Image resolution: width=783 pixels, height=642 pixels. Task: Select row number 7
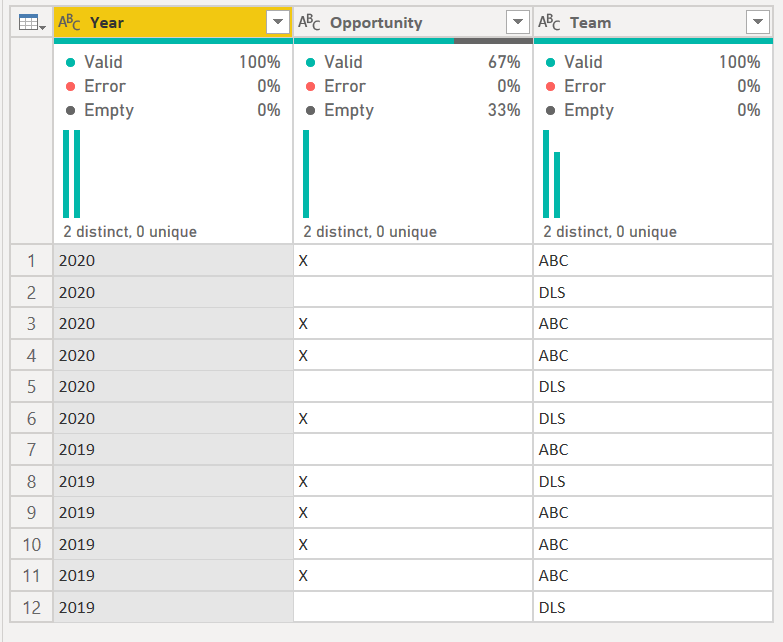(x=31, y=449)
